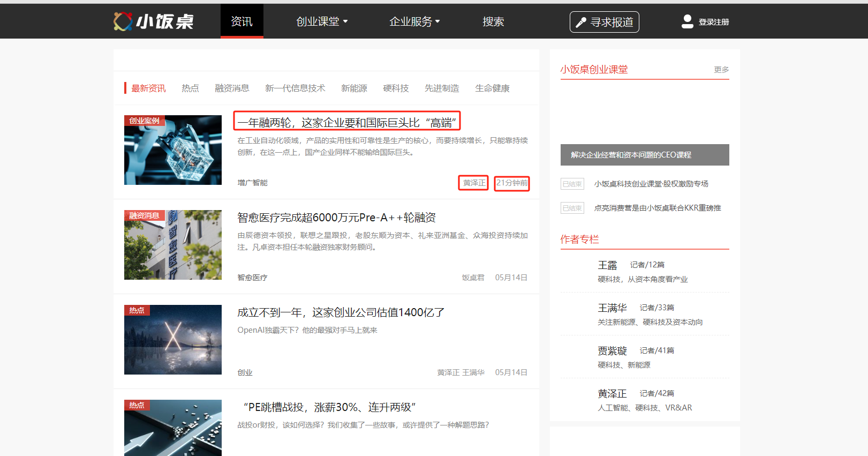
Task: Open the 小饭桌 logo homepage
Action: click(x=154, y=21)
